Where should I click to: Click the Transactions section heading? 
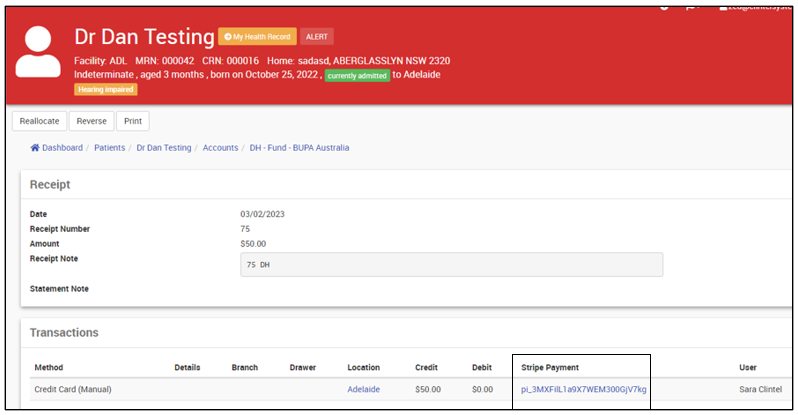coord(64,333)
